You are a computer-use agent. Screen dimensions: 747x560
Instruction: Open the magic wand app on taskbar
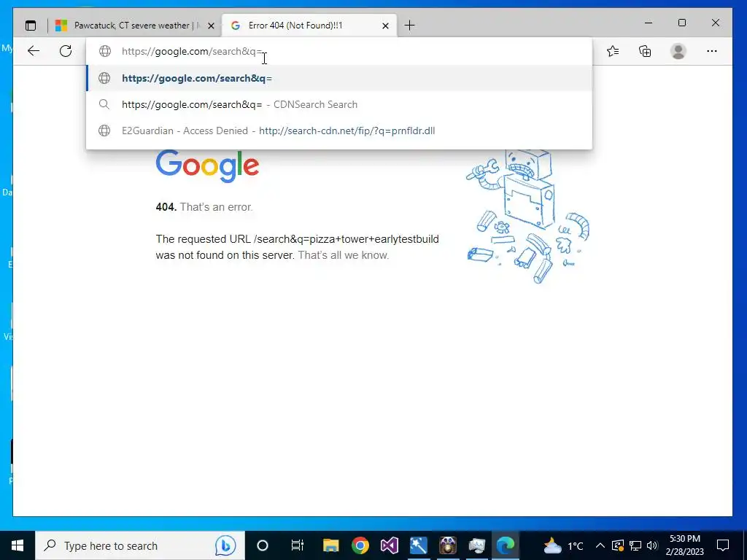coord(418,545)
